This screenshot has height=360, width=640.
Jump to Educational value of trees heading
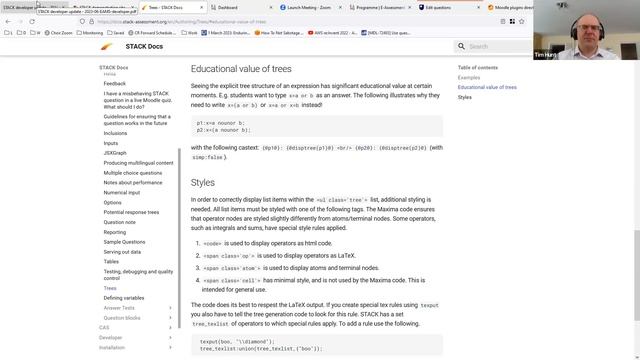point(487,87)
